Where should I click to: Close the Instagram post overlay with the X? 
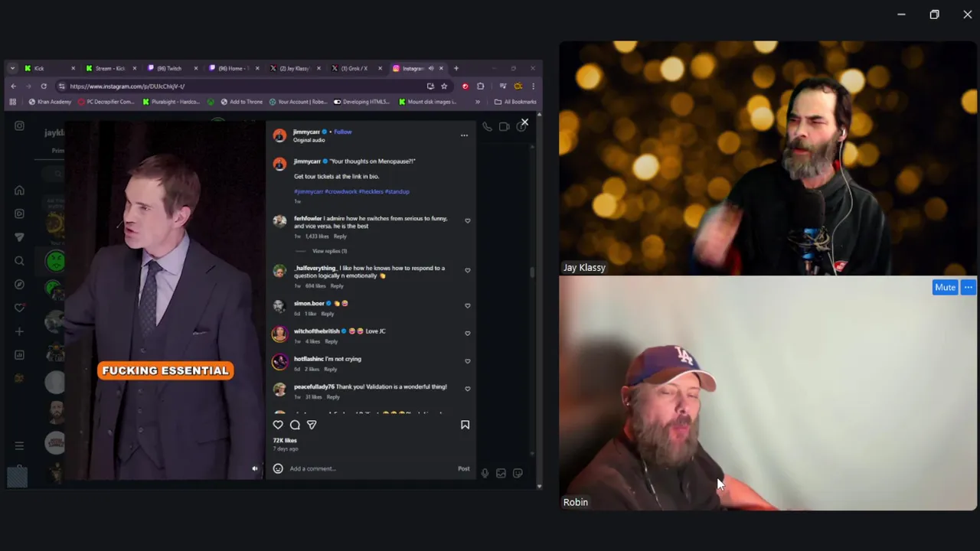[524, 122]
